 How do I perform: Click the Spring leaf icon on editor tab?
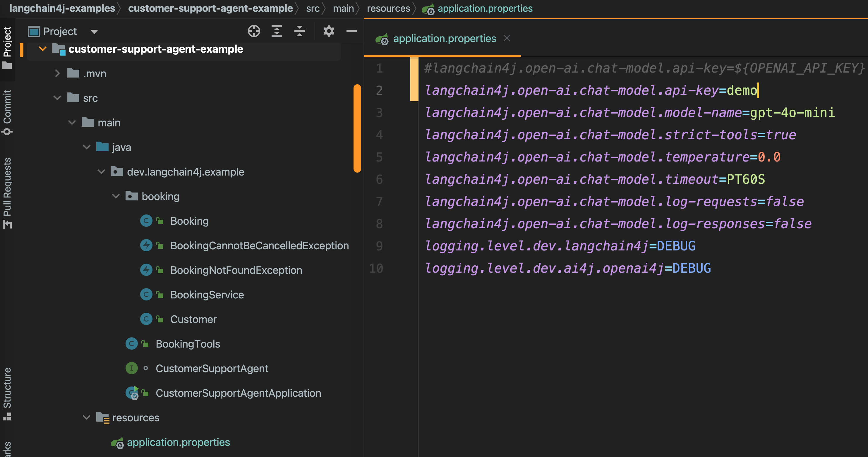click(382, 39)
